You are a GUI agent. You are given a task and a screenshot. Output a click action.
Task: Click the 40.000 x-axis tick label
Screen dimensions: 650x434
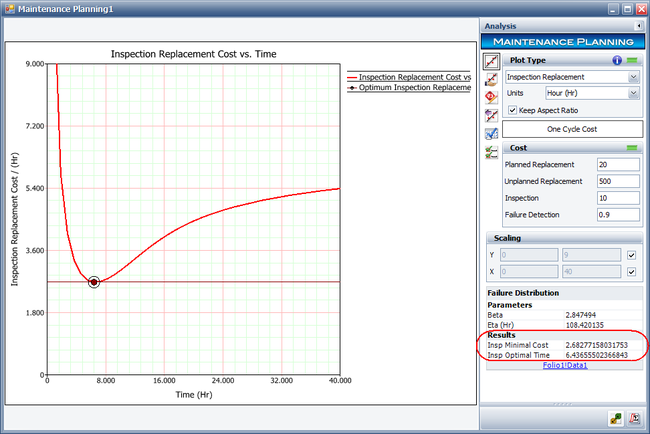point(340,381)
